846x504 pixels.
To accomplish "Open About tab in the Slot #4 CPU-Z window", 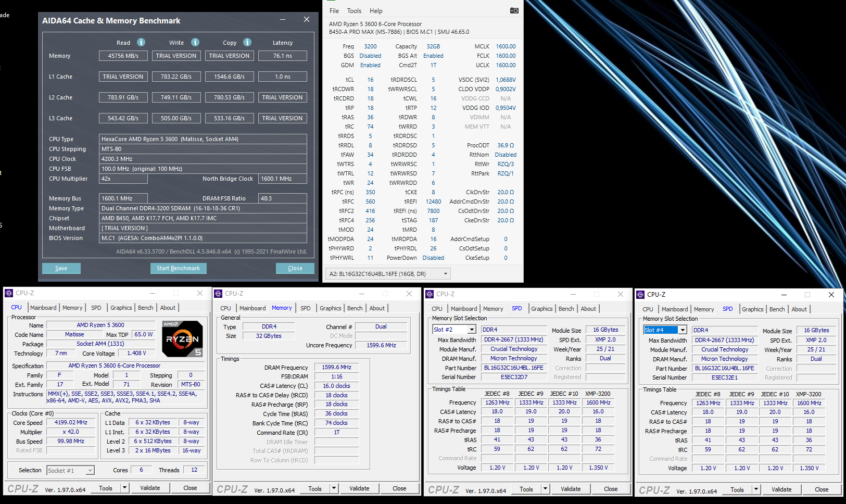I will pyautogui.click(x=799, y=309).
